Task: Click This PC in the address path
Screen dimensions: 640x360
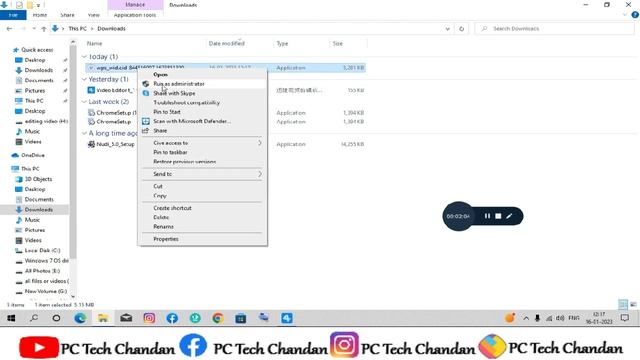Action: click(78, 29)
